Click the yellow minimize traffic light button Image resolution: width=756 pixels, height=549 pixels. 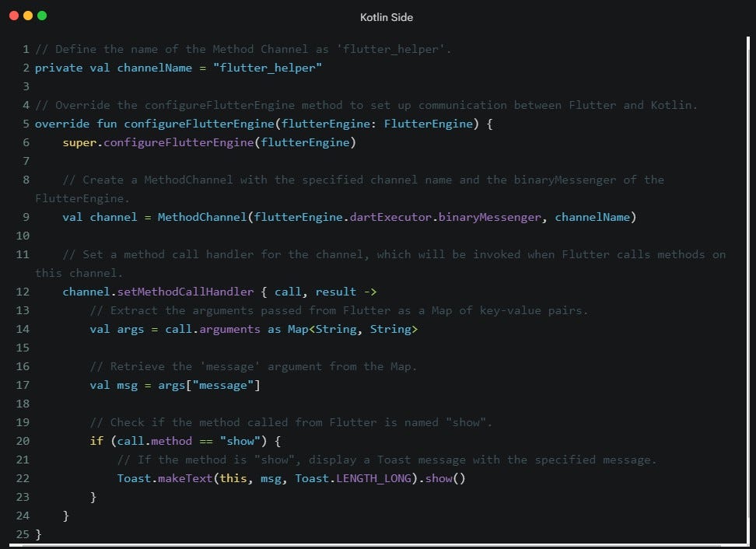click(29, 14)
